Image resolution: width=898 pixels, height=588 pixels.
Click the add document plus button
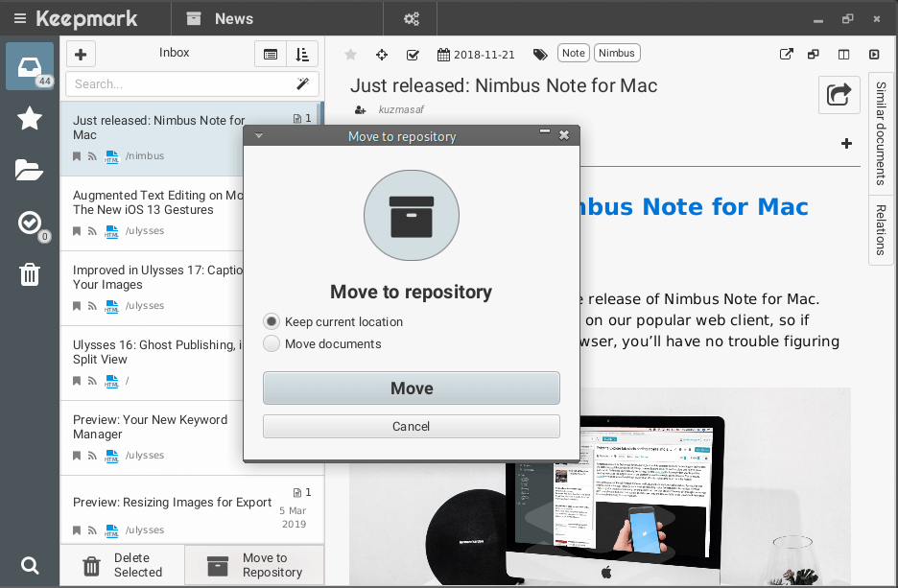(x=81, y=55)
